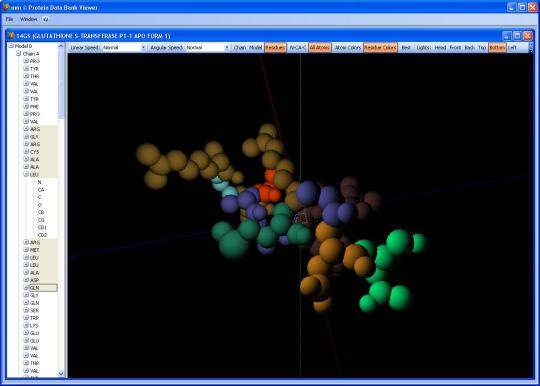Open the Window menu

(28, 19)
